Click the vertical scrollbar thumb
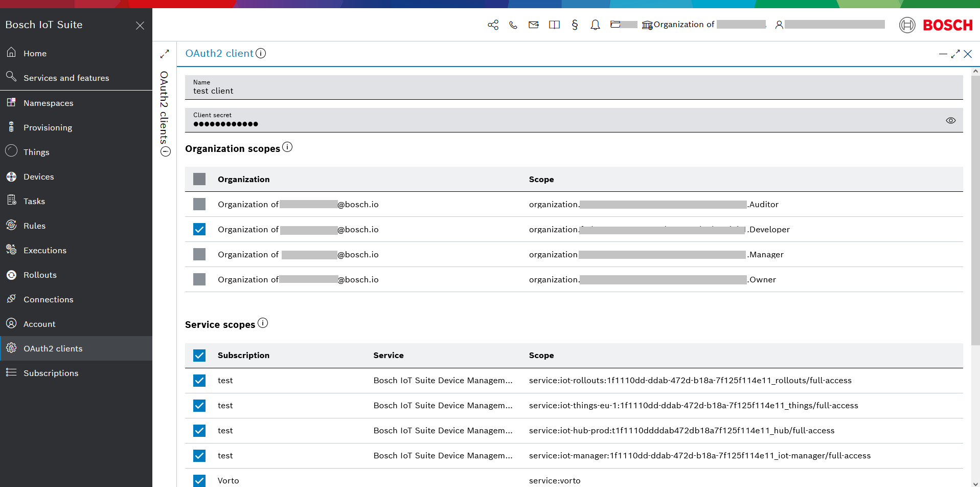980x487 pixels. point(975,210)
